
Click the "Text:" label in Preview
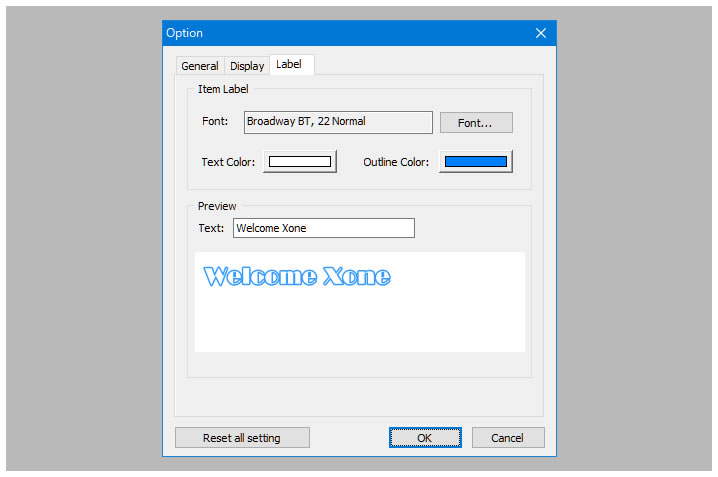211,228
